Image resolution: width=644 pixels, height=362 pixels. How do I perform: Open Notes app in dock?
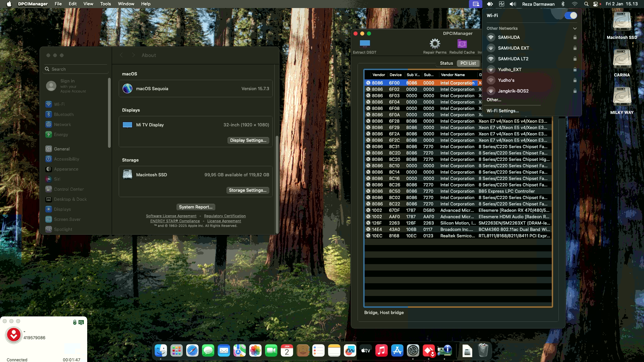pyautogui.click(x=334, y=351)
